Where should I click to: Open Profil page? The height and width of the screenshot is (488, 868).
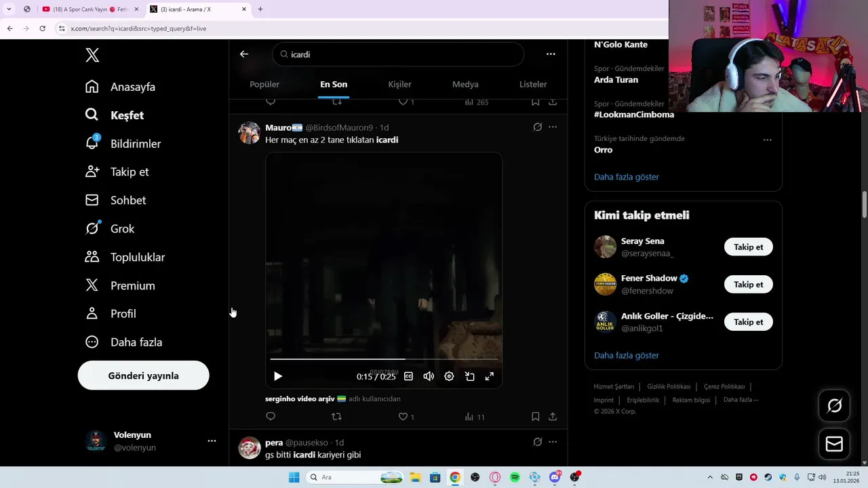(111, 314)
